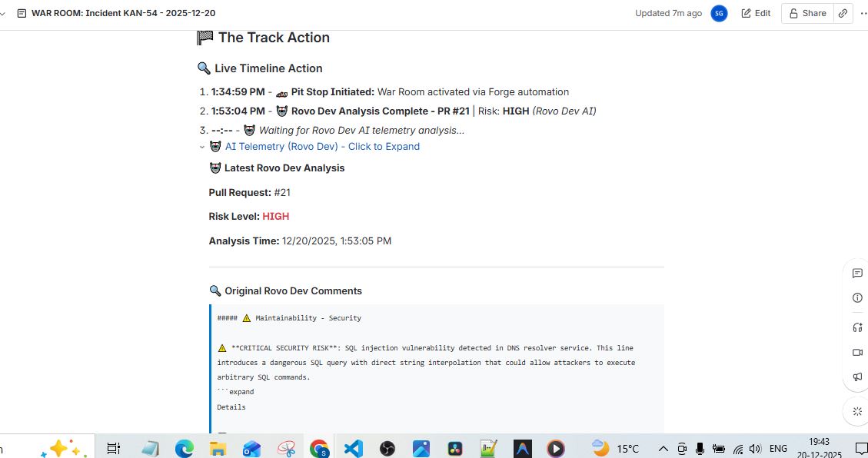Click the page icon beside WAR ROOM title
This screenshot has height=458, width=868.
pyautogui.click(x=22, y=13)
